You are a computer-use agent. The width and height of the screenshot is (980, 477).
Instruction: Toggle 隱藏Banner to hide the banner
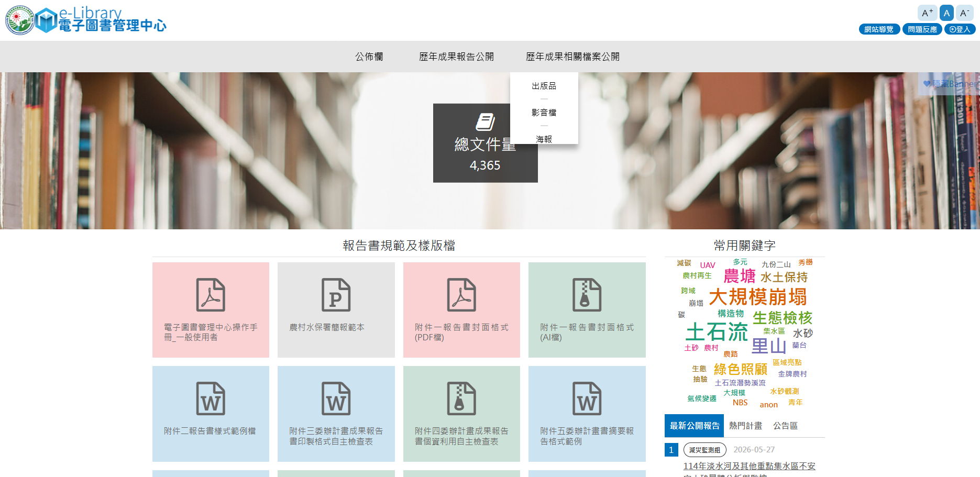[950, 84]
